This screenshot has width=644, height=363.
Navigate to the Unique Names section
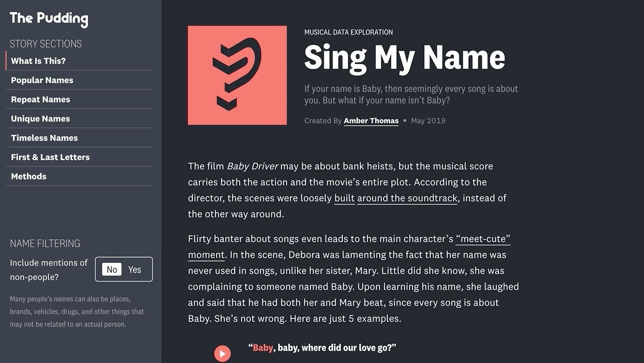79,118
